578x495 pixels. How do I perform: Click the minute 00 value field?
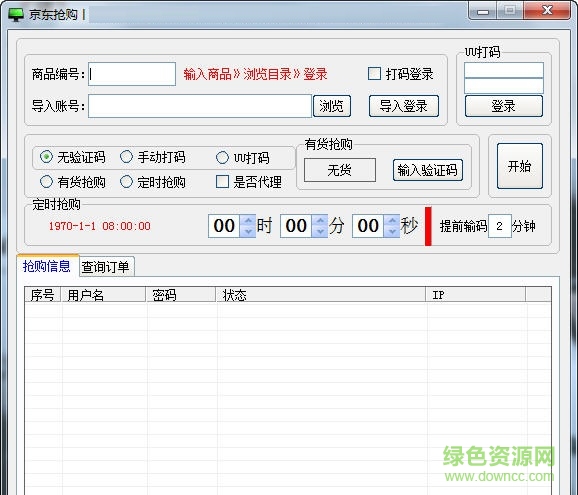pyautogui.click(x=296, y=226)
